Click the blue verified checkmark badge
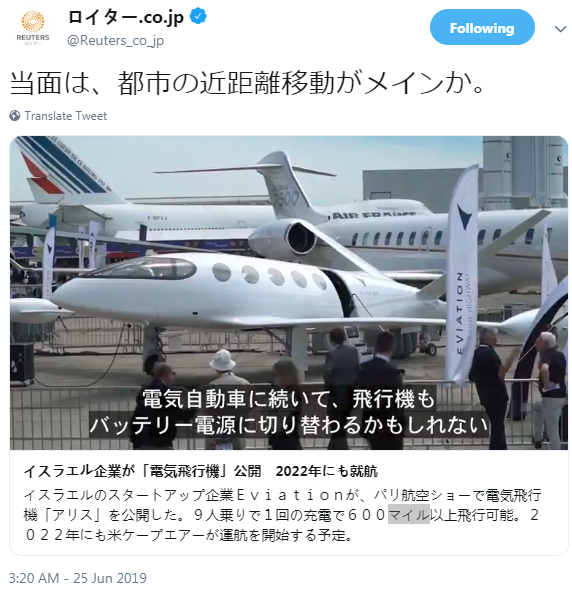The width and height of the screenshot is (572, 592). 198,17
